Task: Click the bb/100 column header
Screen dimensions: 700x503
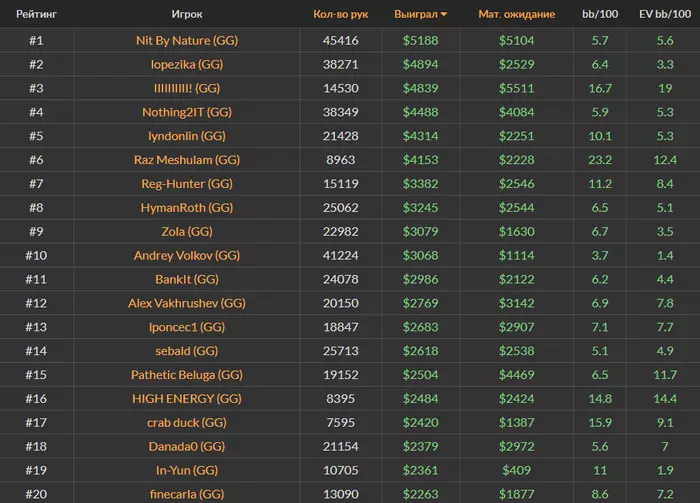Action: coord(600,15)
